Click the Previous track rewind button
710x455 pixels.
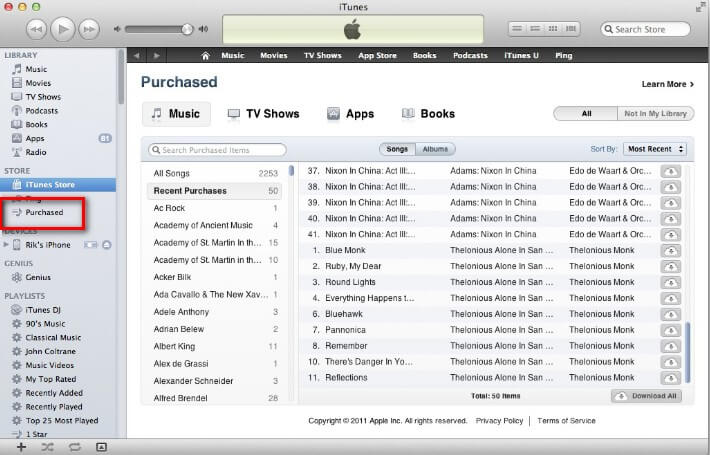pos(36,29)
